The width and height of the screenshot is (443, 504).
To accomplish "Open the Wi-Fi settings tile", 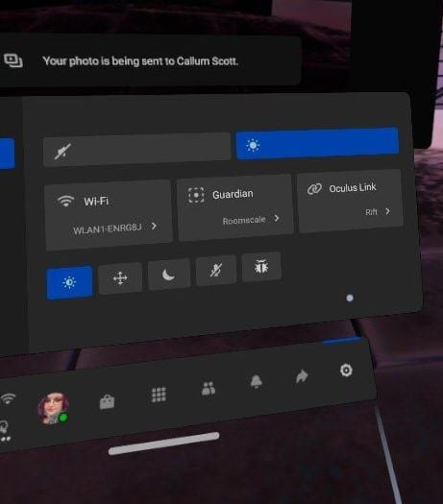I will 109,215.
